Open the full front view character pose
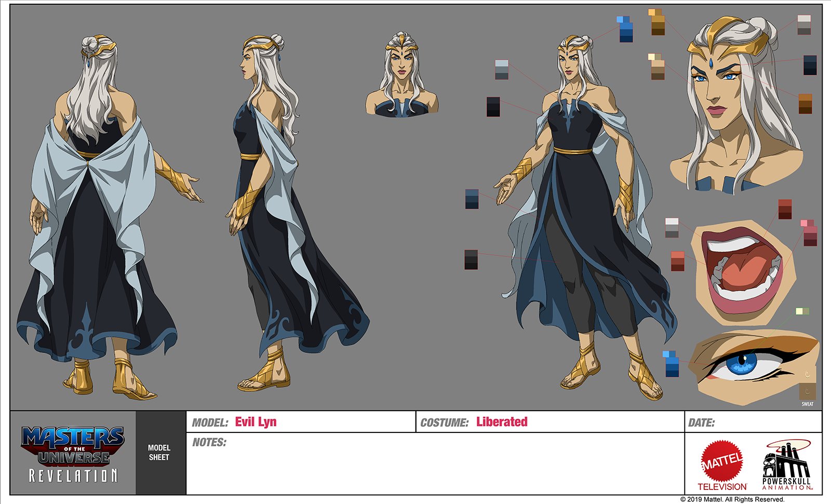Screen dimensions: 831x504 [586, 218]
